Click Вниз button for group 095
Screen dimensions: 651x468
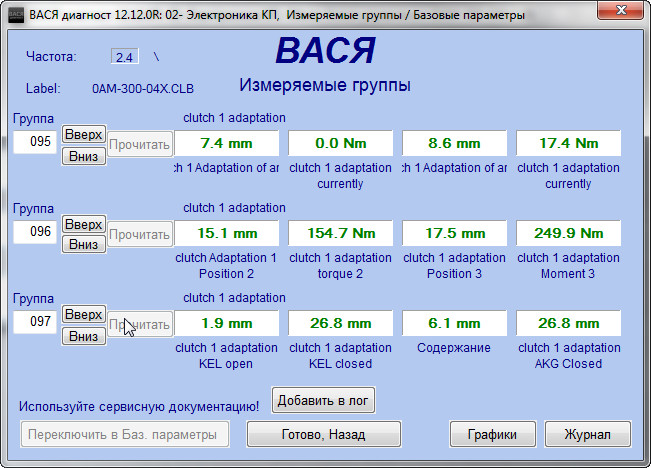coord(84,156)
